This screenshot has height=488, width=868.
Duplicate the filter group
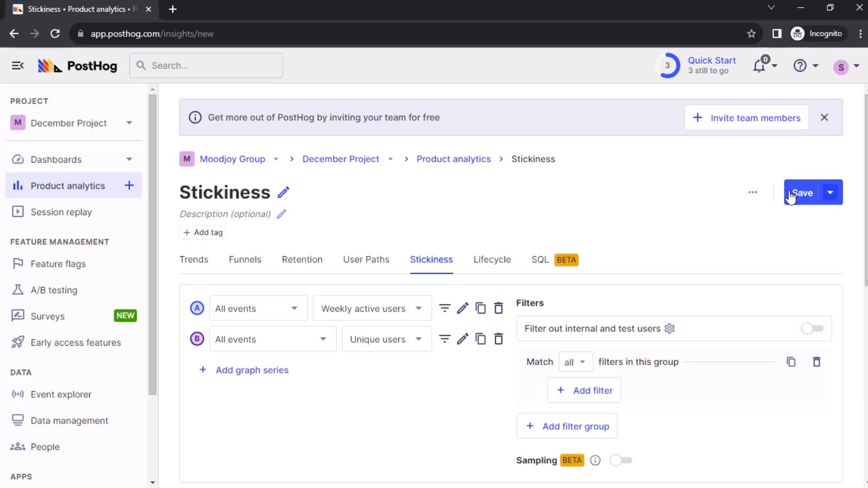click(791, 362)
